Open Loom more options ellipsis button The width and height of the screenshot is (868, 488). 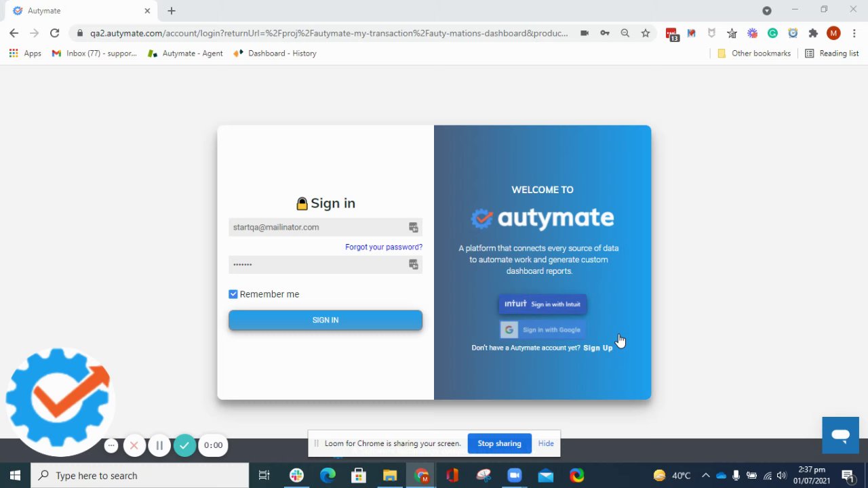tap(111, 445)
